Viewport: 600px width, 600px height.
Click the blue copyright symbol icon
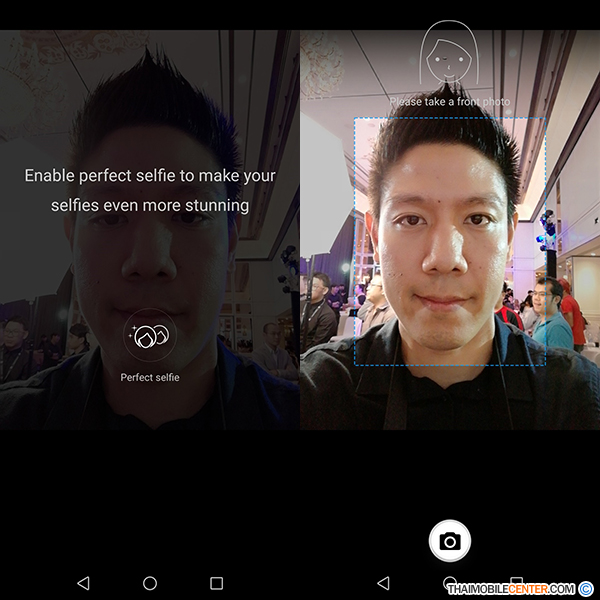586,588
